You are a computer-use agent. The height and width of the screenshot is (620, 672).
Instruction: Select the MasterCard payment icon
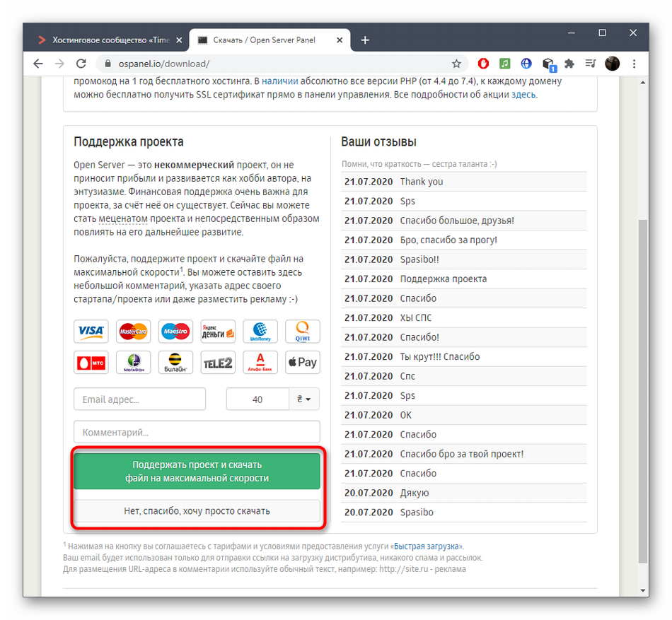[x=133, y=331]
